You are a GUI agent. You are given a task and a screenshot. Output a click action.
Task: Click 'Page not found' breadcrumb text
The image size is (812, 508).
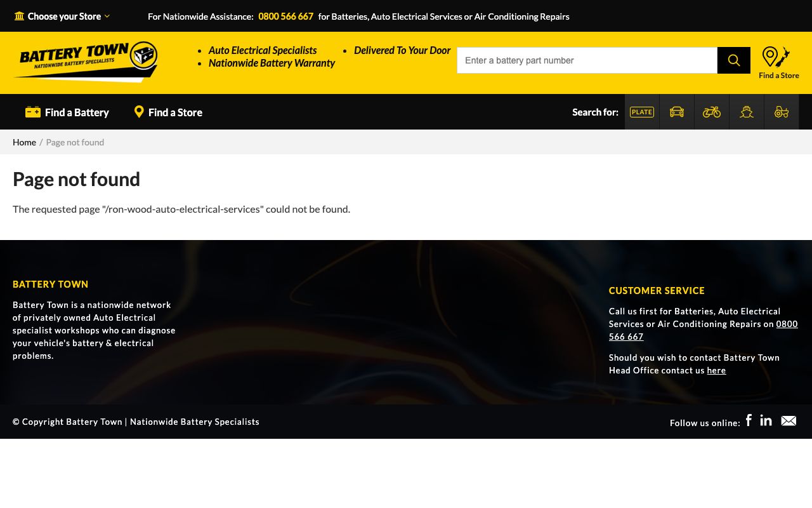click(75, 142)
